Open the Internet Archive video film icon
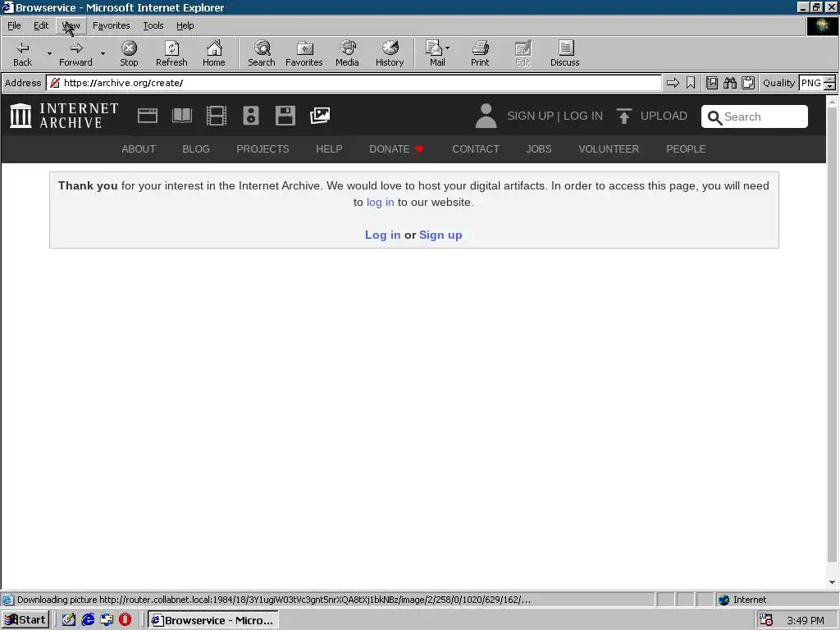This screenshot has height=630, width=840. pos(217,116)
